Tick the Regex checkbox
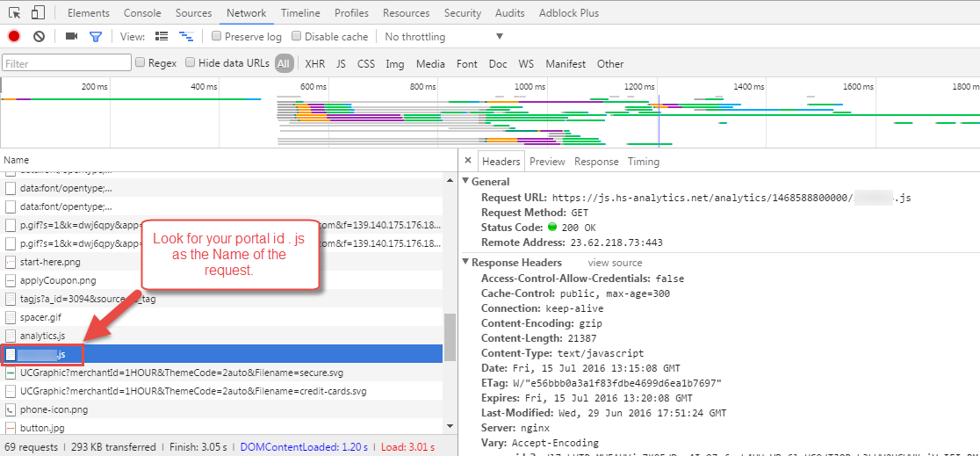The height and width of the screenshot is (456, 980). point(140,62)
